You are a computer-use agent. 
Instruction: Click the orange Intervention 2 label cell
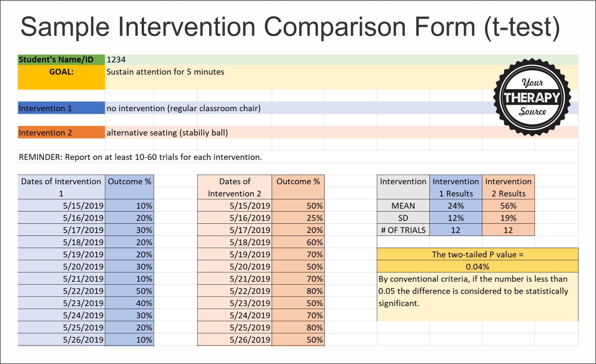(61, 132)
